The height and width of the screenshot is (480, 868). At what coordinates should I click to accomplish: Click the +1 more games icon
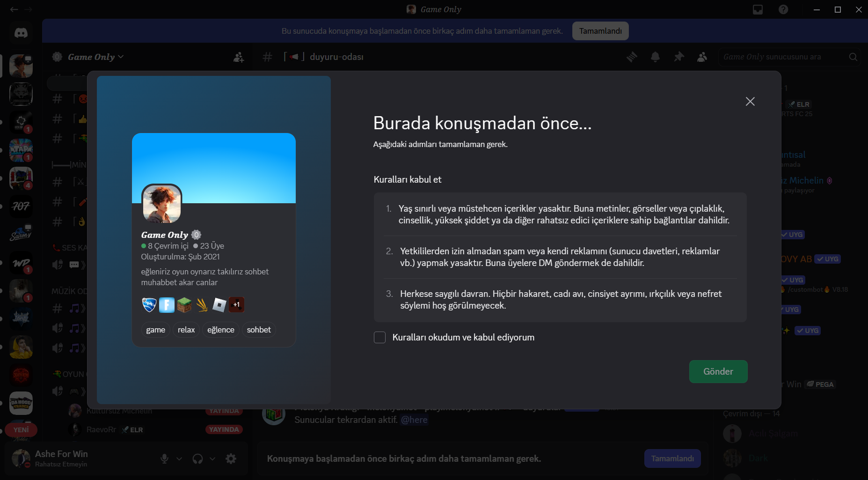236,305
